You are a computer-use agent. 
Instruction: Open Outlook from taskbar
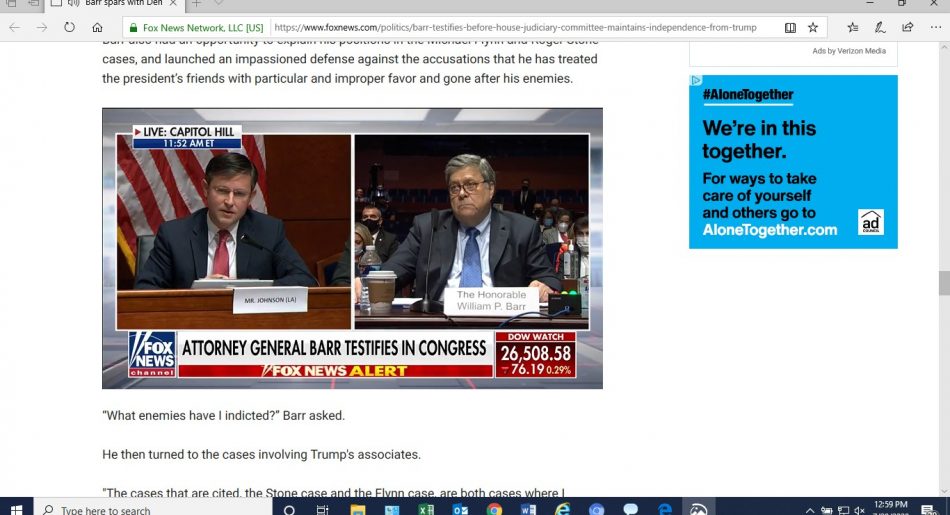coord(460,510)
